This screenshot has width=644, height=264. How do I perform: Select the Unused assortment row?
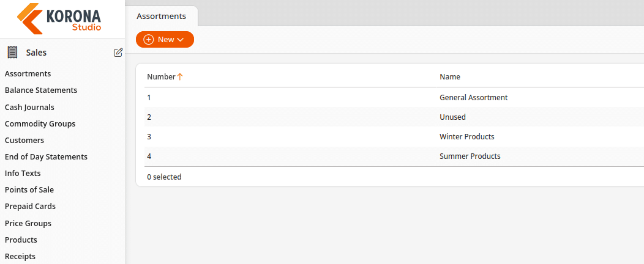[x=394, y=117]
